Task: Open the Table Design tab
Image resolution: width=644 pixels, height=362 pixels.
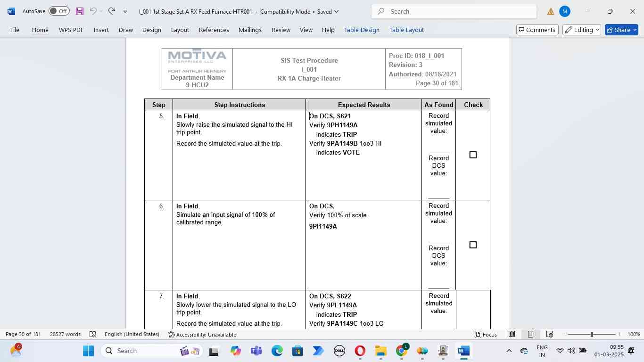Action: click(362, 30)
